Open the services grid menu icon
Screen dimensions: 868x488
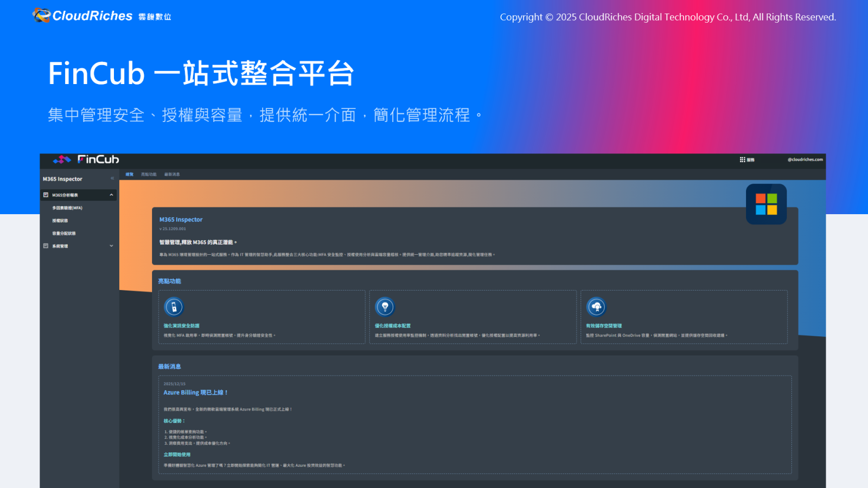tap(742, 159)
